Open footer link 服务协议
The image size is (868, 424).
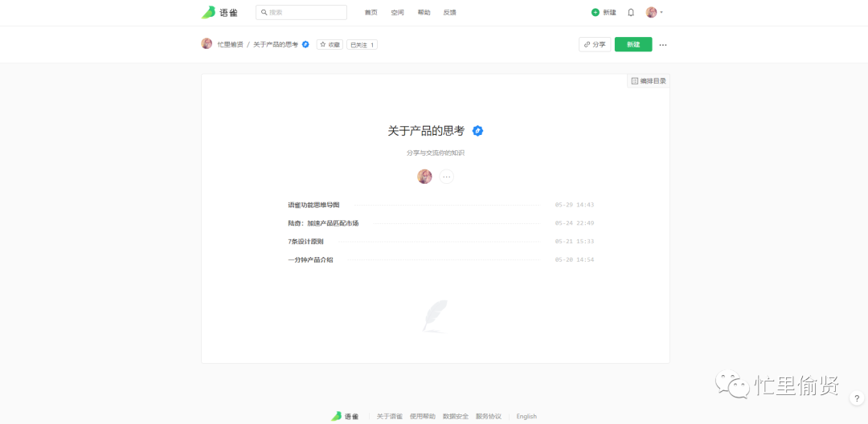click(489, 416)
